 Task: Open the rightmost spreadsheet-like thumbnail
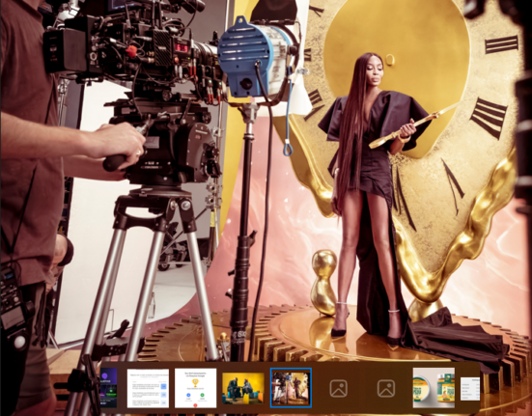pos(470,389)
